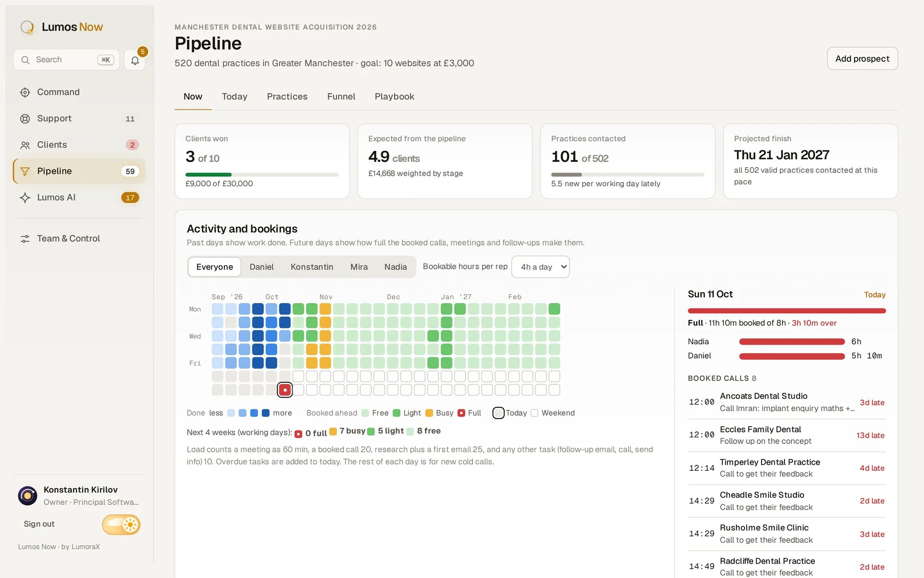924x578 pixels.
Task: Open the Playbook tab
Action: tap(394, 97)
